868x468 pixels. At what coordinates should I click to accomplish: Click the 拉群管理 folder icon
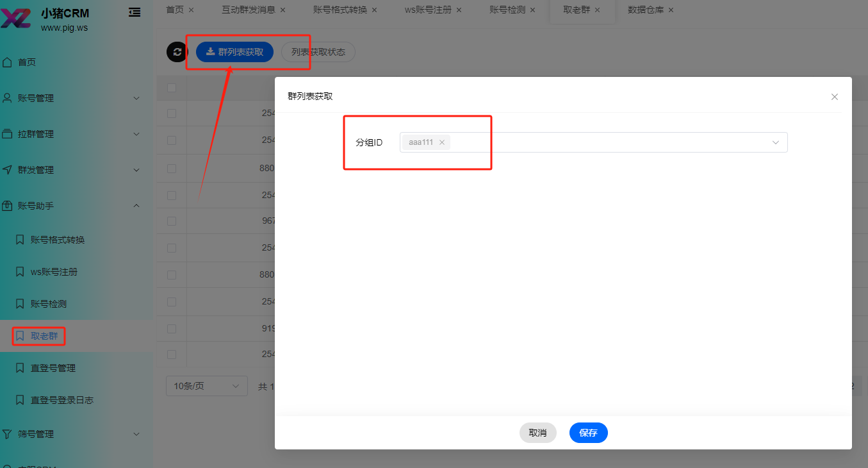[x=8, y=134]
